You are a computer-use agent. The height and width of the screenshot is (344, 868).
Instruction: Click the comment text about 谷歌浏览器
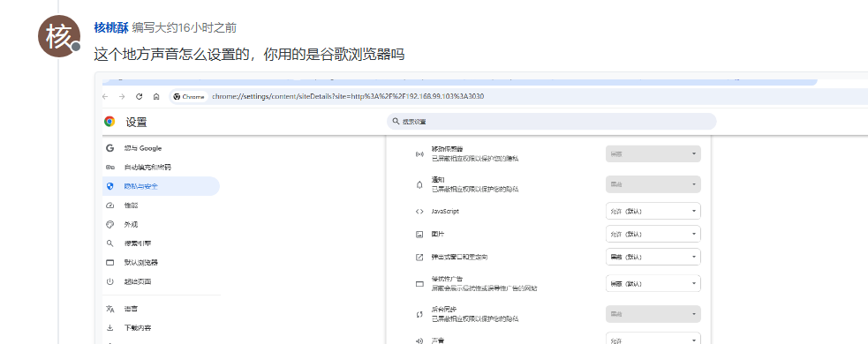pos(249,54)
